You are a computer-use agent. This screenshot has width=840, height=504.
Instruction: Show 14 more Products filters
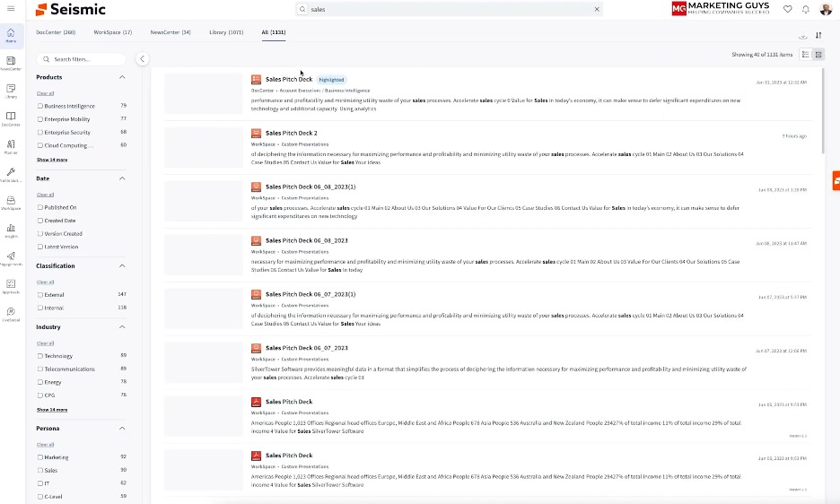click(52, 160)
